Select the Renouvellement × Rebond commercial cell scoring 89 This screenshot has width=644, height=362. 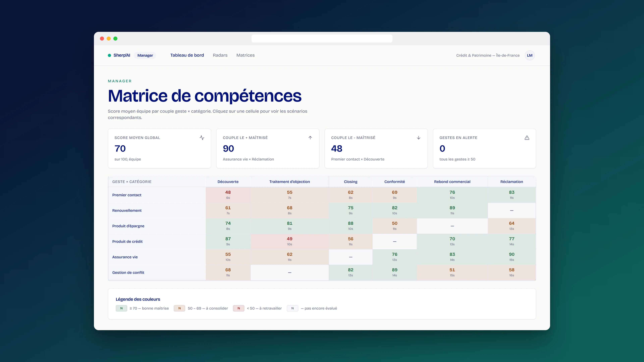[452, 210]
